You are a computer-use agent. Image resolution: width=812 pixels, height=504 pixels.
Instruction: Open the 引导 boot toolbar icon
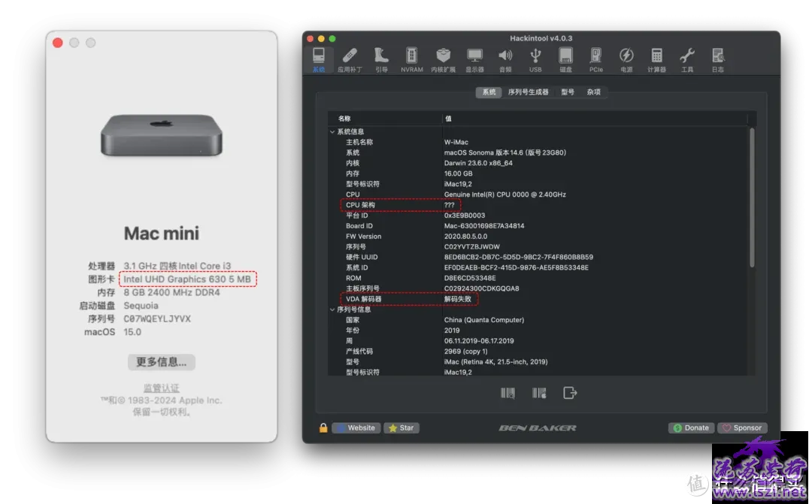click(381, 59)
